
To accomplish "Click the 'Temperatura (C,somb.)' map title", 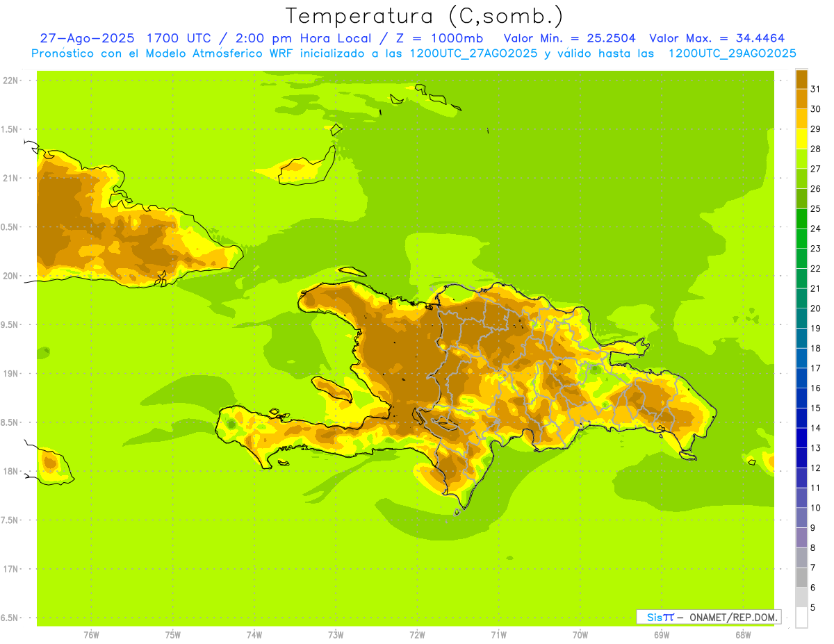I will point(425,15).
